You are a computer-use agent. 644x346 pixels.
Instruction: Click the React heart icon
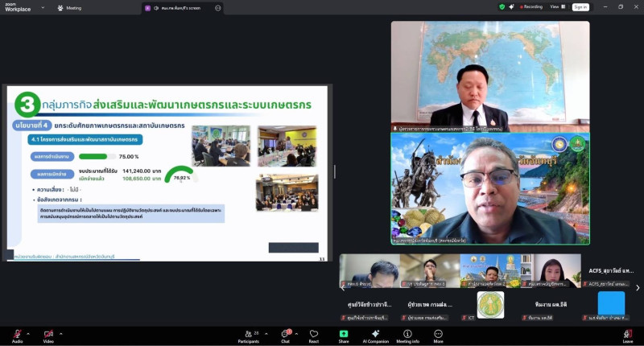(x=313, y=334)
